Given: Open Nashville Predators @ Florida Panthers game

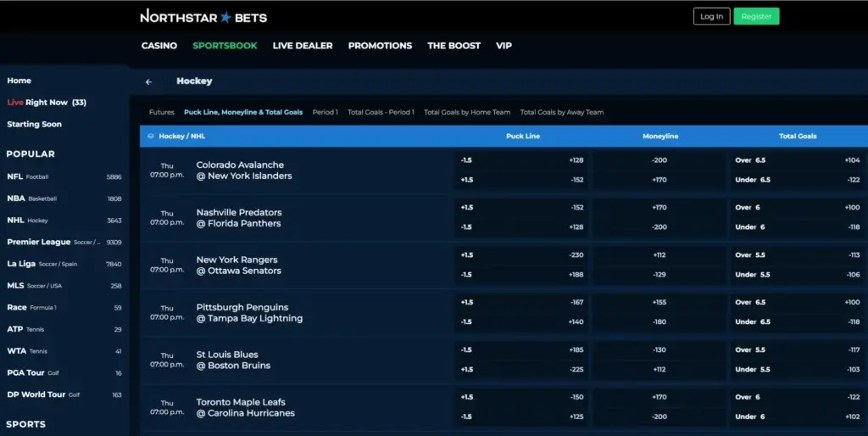Looking at the screenshot, I should coord(238,218).
